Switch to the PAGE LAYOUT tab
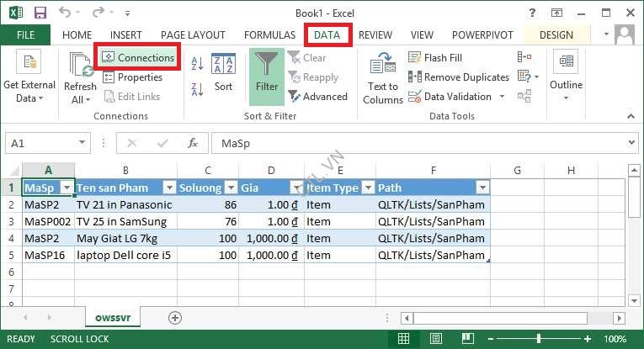This screenshot has height=349, width=644. click(193, 34)
